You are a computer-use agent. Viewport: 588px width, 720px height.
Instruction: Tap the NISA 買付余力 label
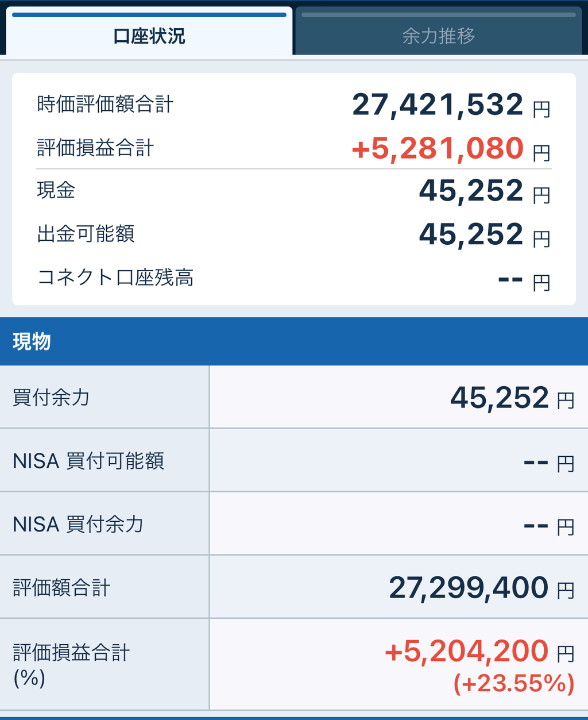(78, 524)
